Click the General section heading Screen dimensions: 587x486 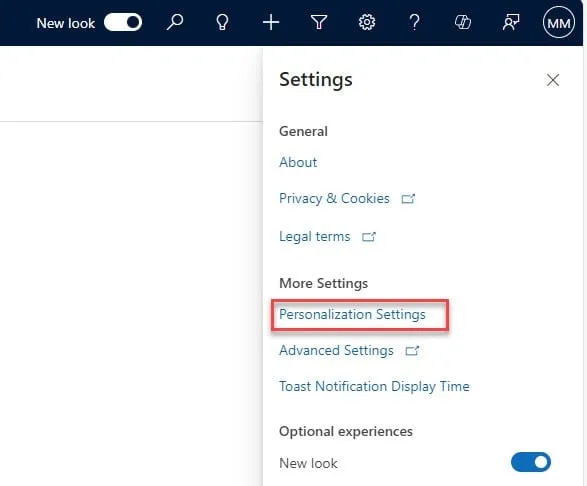point(303,131)
